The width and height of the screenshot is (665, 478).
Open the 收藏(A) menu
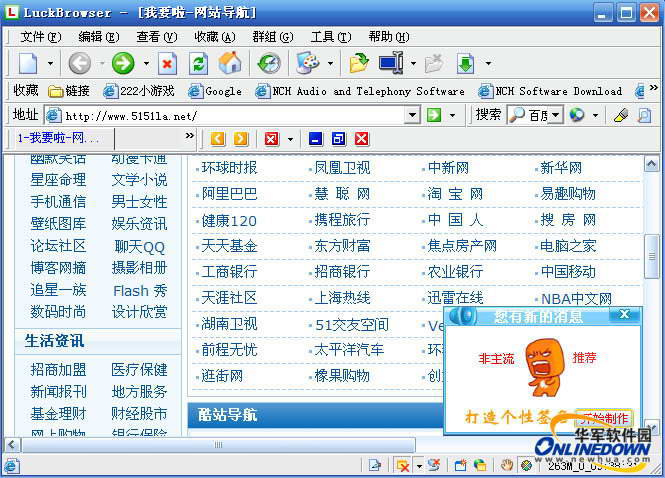click(x=215, y=37)
